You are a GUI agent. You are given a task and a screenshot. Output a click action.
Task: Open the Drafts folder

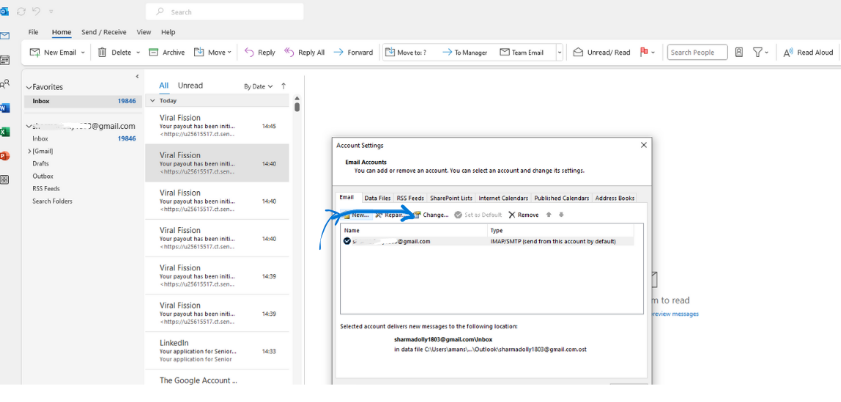tap(40, 163)
